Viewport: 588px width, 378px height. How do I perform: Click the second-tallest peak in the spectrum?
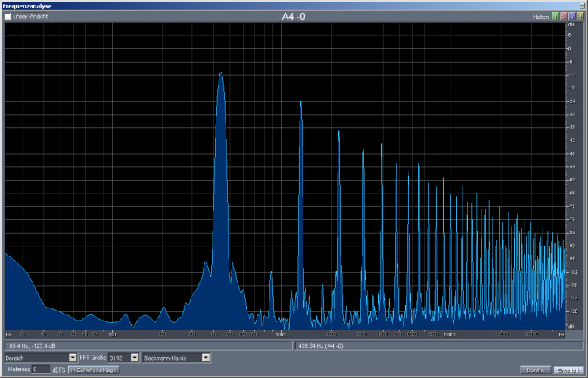(300, 103)
